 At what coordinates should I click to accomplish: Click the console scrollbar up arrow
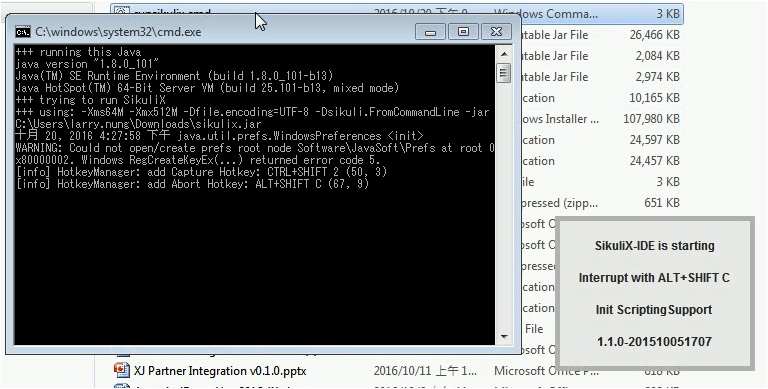[504, 53]
